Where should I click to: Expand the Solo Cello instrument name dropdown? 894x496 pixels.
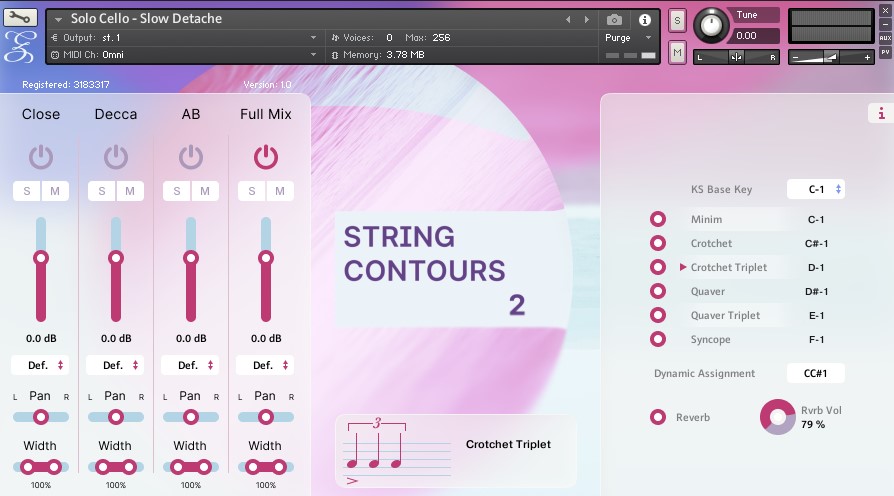pos(58,19)
